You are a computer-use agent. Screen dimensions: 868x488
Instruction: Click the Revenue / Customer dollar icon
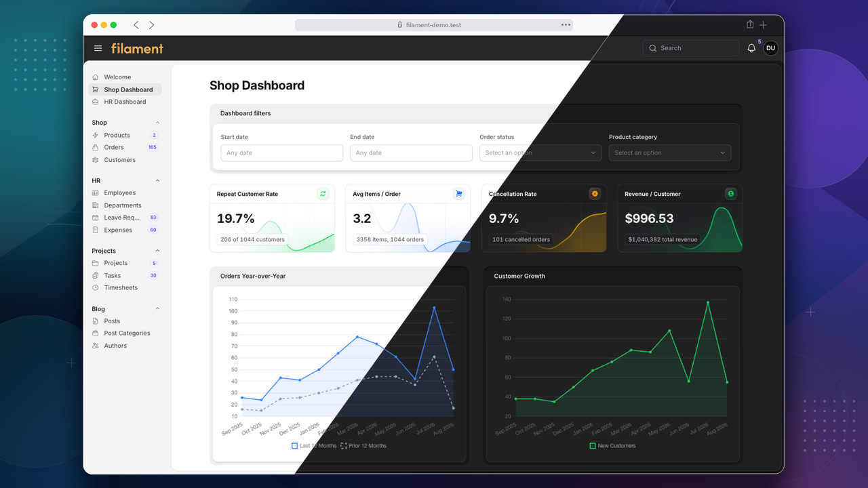point(731,194)
